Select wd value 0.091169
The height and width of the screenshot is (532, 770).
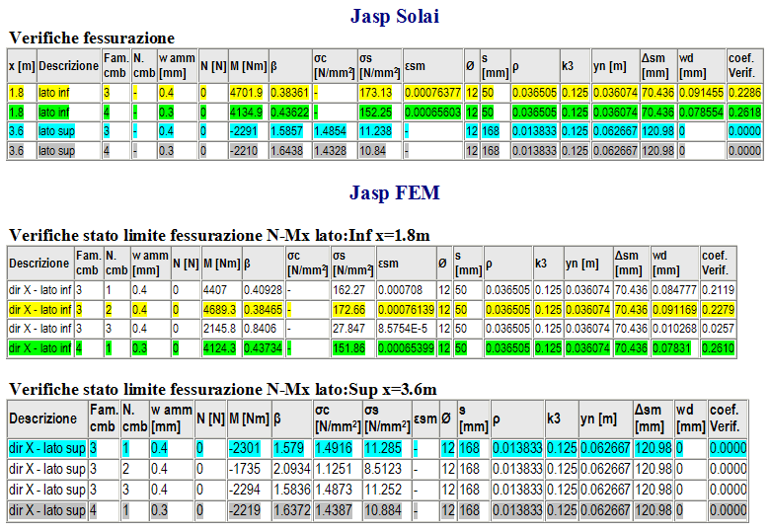[x=674, y=310]
